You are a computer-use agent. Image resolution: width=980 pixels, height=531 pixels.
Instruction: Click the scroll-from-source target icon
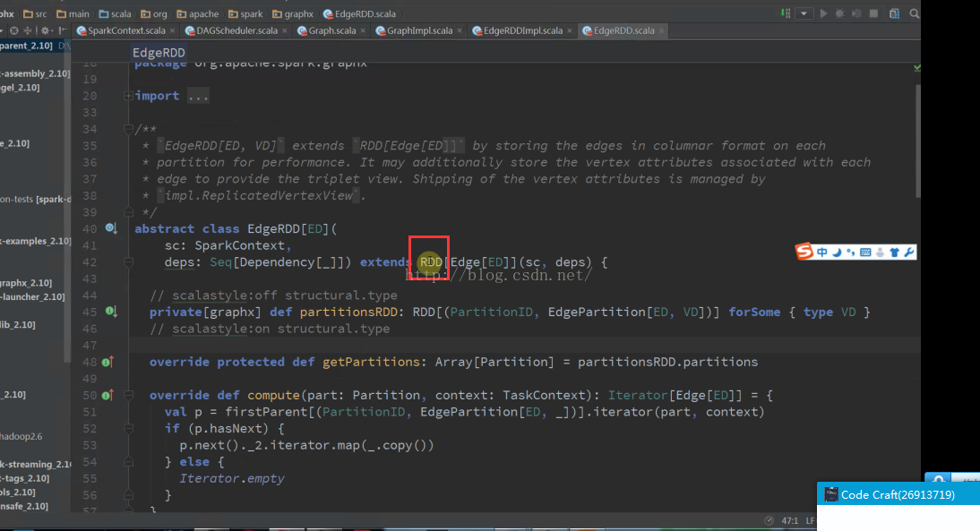(x=13, y=30)
